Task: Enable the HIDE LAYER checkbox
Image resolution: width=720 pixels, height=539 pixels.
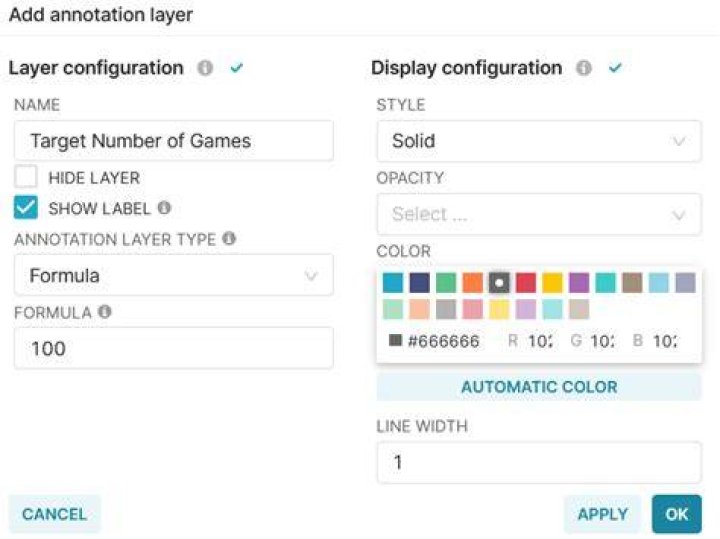Action: (x=26, y=177)
